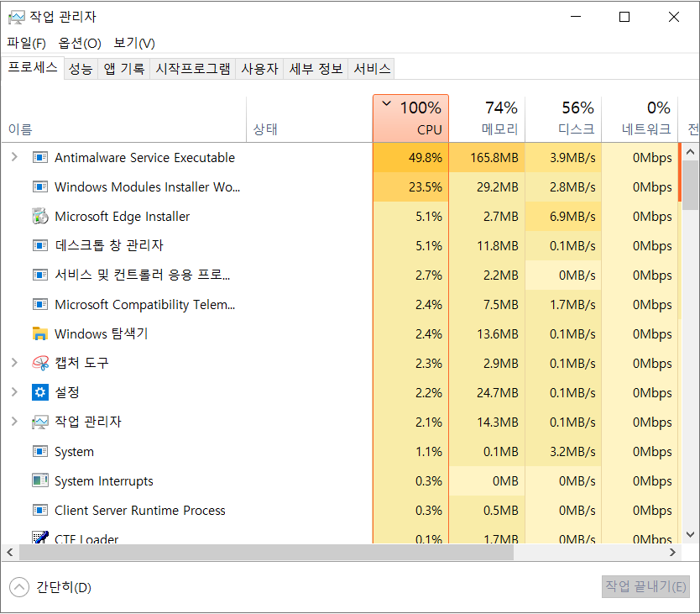Click the horizontal scrollbar right arrow
The height and width of the screenshot is (614, 700).
[672, 553]
